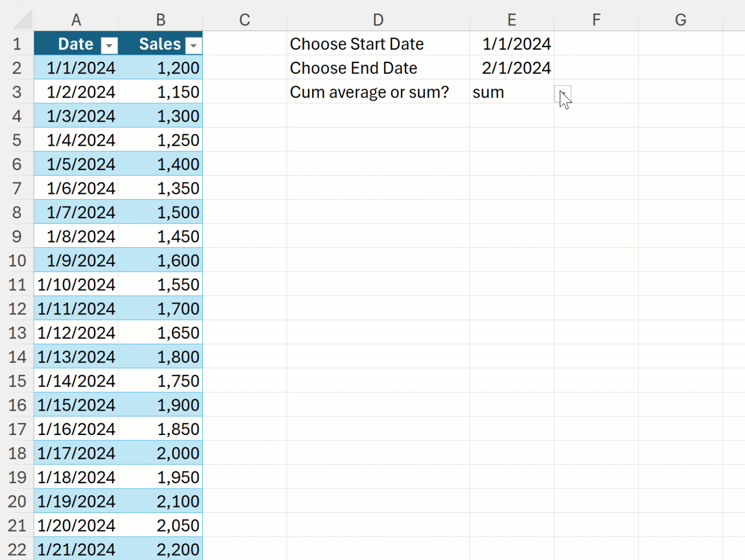Select the cell with date 1/7/2024
Viewport: 745px width, 560px height.
(76, 212)
